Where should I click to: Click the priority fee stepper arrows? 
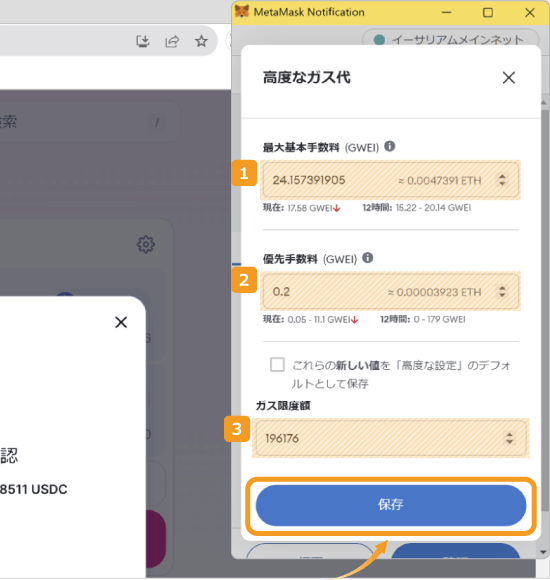pyautogui.click(x=502, y=291)
